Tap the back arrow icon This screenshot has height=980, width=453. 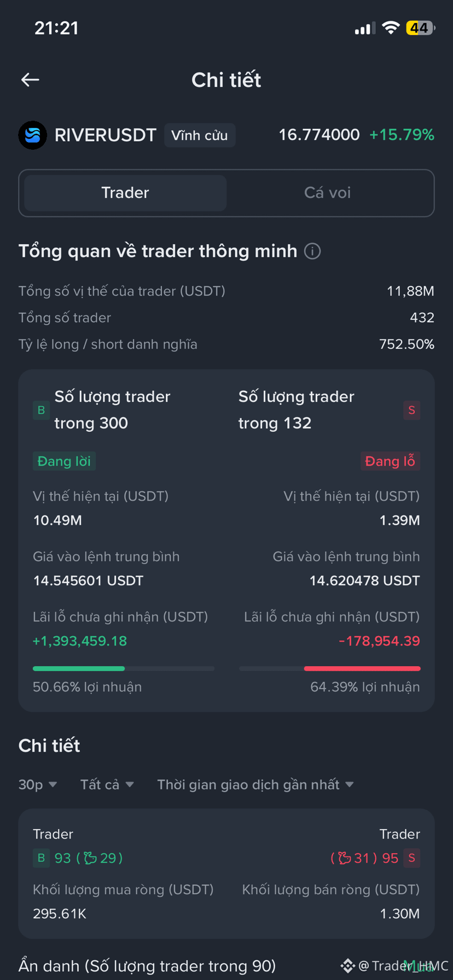[30, 80]
